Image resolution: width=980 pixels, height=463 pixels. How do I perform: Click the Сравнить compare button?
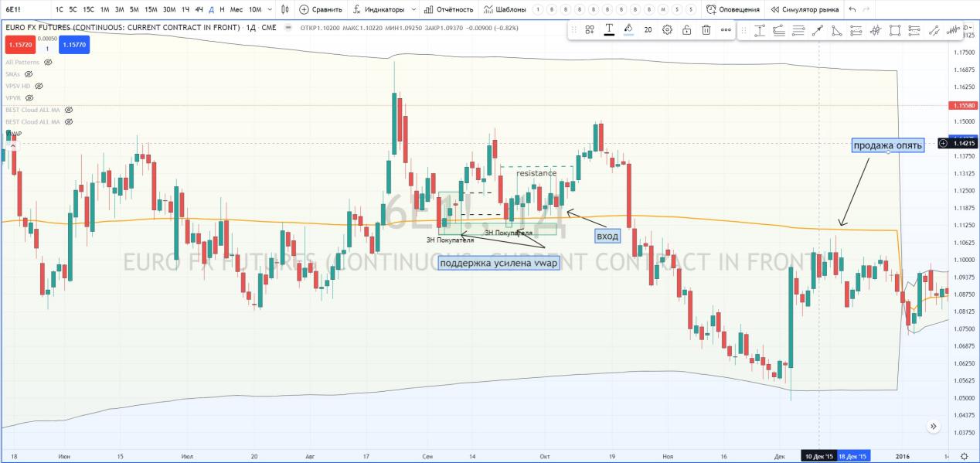[x=321, y=9]
